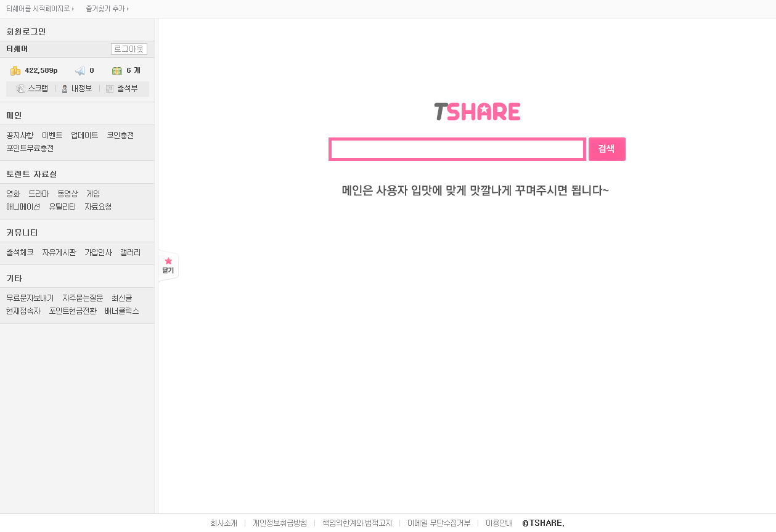
Task: Open 코인충전 coin charge menu item
Action: click(120, 136)
